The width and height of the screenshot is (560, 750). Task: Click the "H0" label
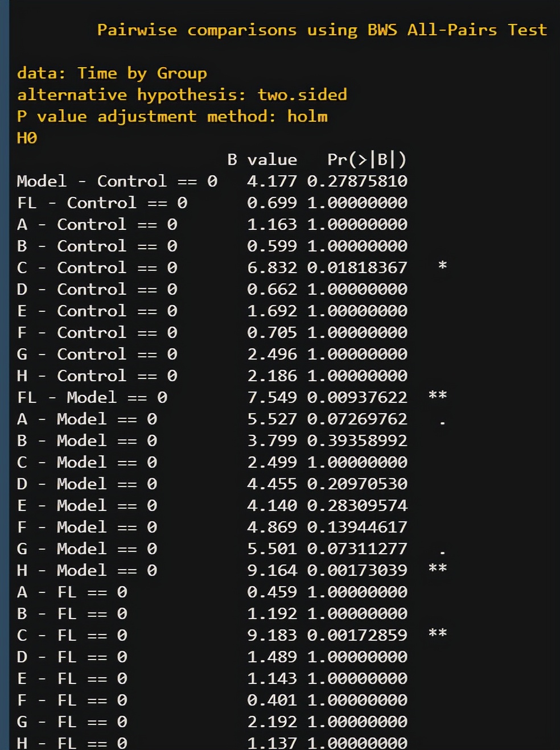(27, 138)
